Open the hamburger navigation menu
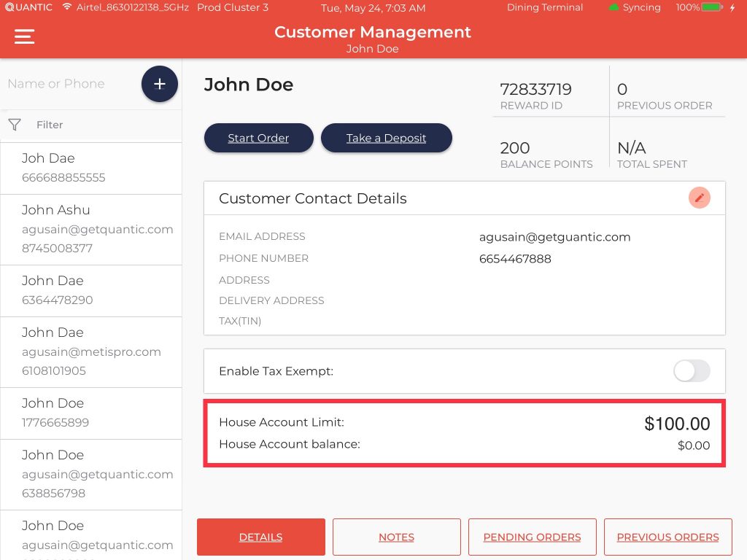 pos(25,36)
